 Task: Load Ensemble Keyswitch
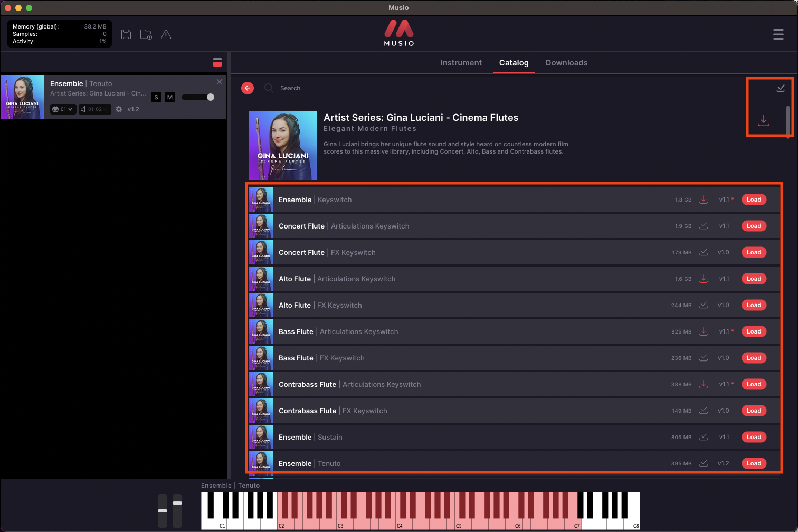754,199
